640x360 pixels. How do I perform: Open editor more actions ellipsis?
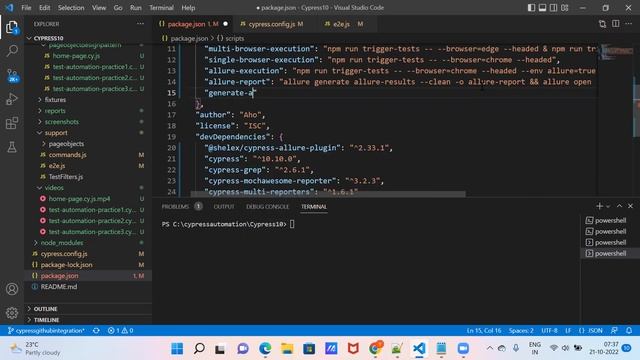coord(629,24)
